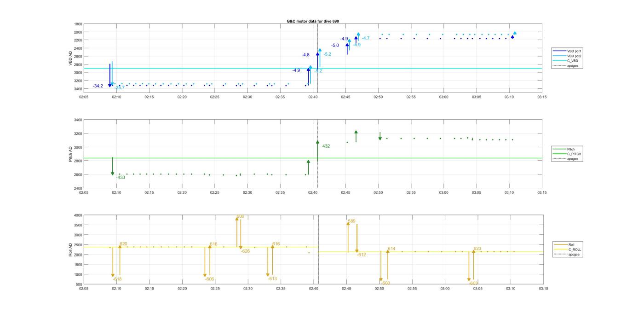Click the "-433" pitch data label

121,177
